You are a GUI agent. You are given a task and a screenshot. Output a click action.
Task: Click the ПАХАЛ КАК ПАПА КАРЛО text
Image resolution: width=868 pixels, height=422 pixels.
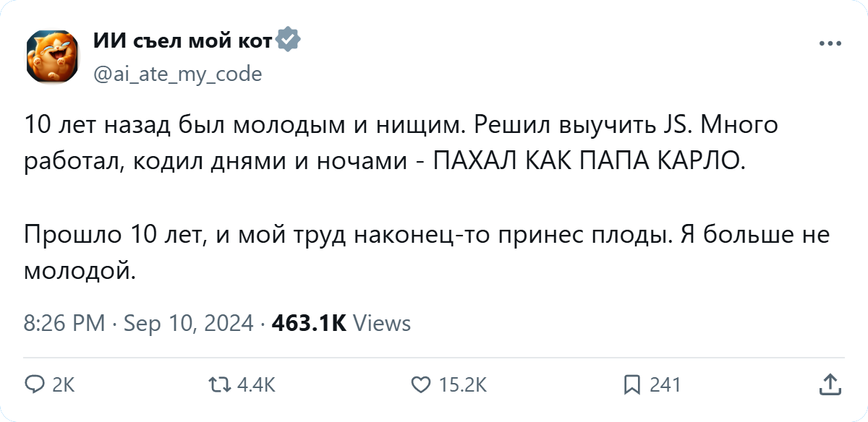[x=587, y=161]
